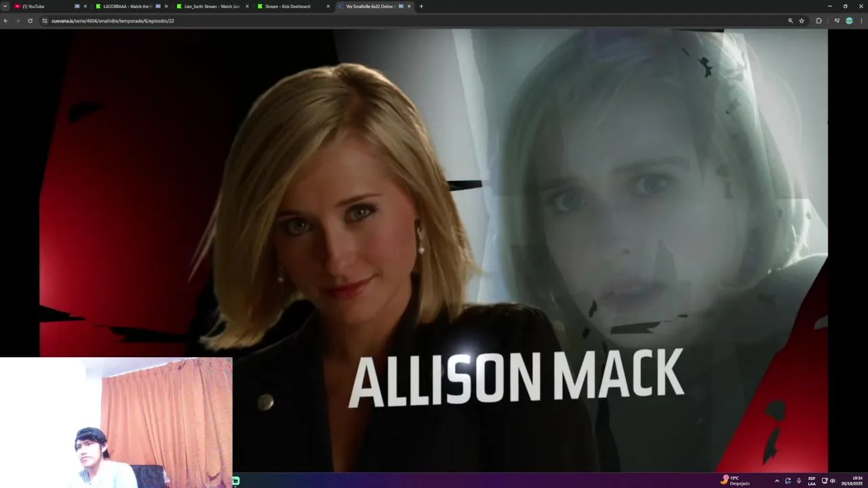
Task: Close the YouTube tab
Action: (85, 6)
